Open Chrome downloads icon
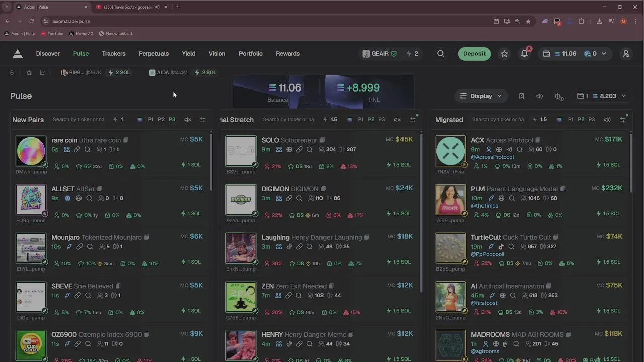The height and width of the screenshot is (362, 644). pyautogui.click(x=599, y=21)
